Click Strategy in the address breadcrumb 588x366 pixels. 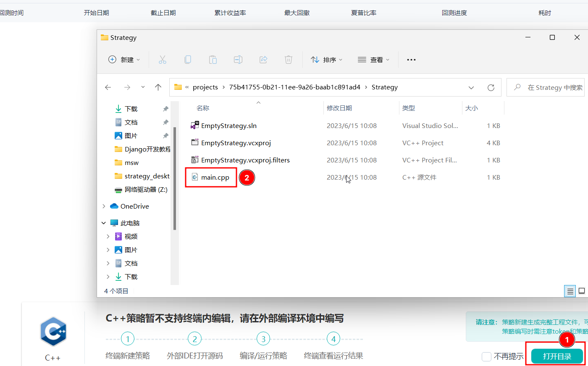(385, 87)
